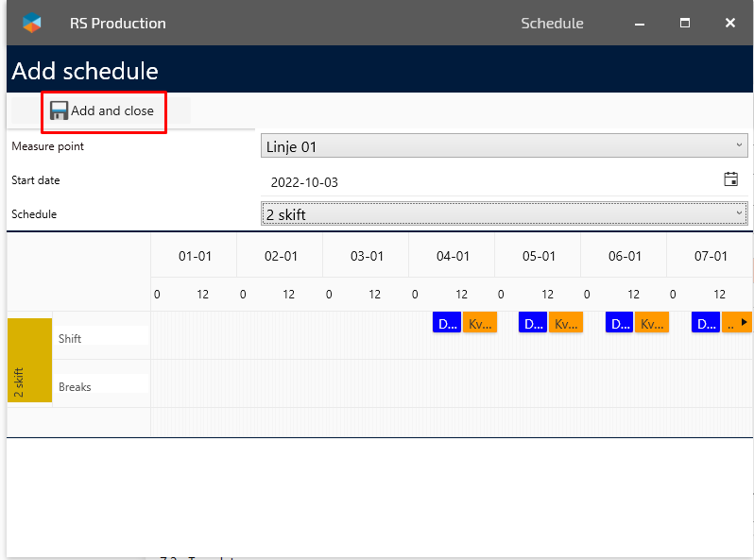Viewport: 754px width, 560px height.
Task: Click the 01-01 day column header
Action: tap(194, 256)
